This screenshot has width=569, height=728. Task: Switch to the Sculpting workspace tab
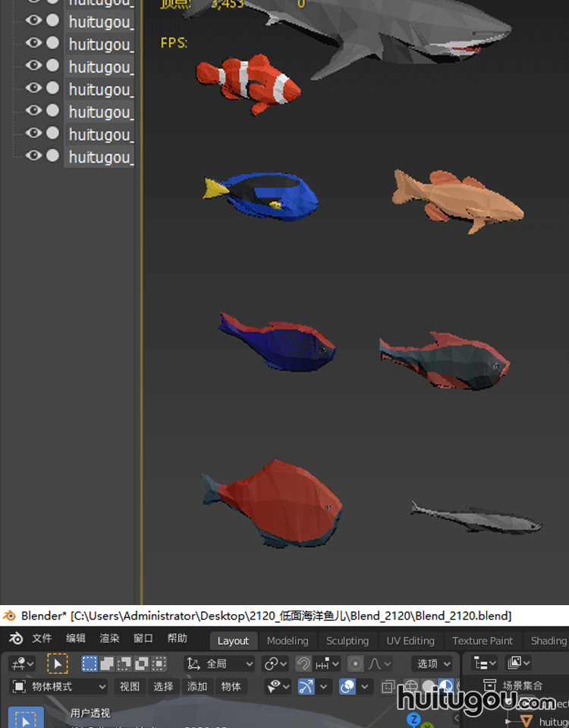point(347,642)
